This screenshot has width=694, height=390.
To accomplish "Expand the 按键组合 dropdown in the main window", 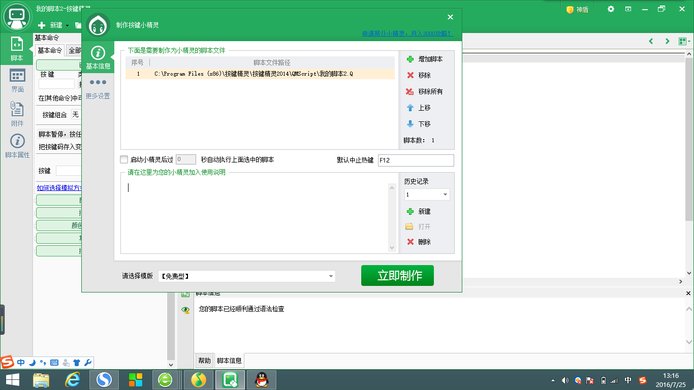I will (x=76, y=115).
